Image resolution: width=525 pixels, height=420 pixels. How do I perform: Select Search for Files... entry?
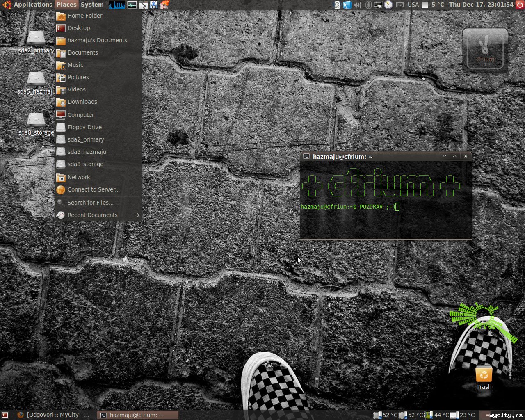(90, 203)
